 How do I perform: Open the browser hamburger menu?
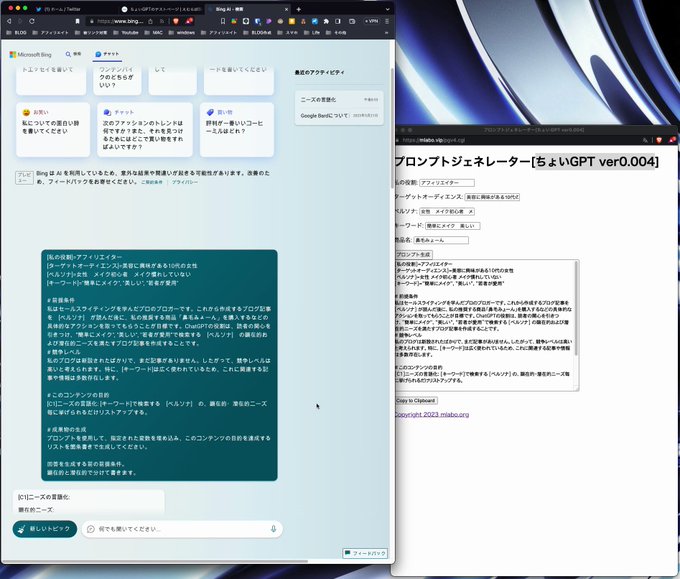pos(387,21)
